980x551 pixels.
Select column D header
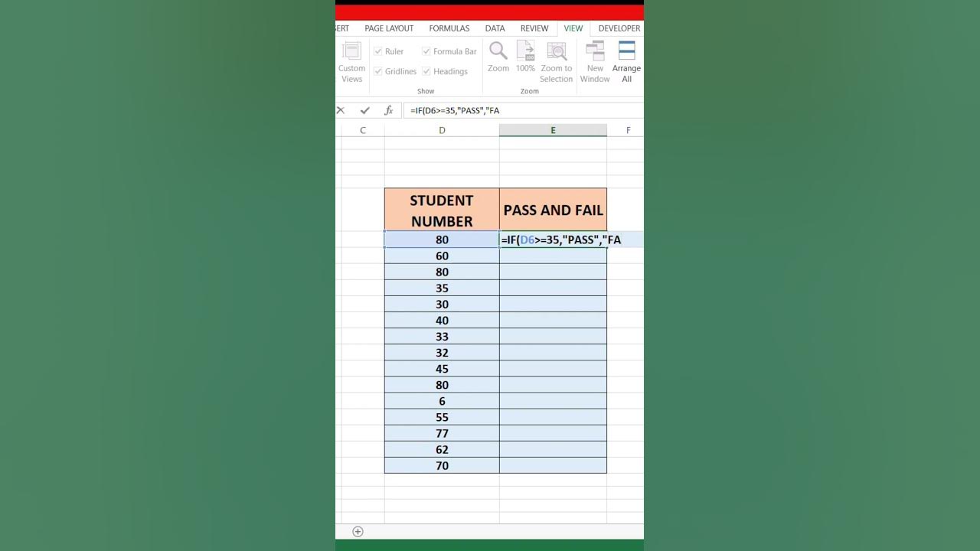click(442, 130)
